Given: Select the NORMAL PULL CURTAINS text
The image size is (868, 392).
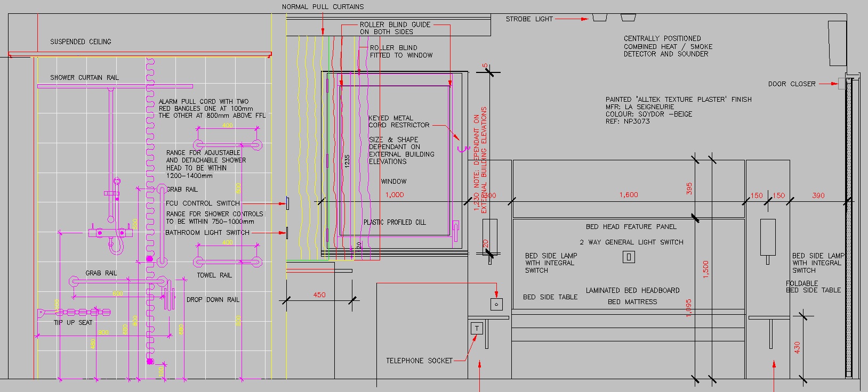Looking at the screenshot, I should (323, 7).
